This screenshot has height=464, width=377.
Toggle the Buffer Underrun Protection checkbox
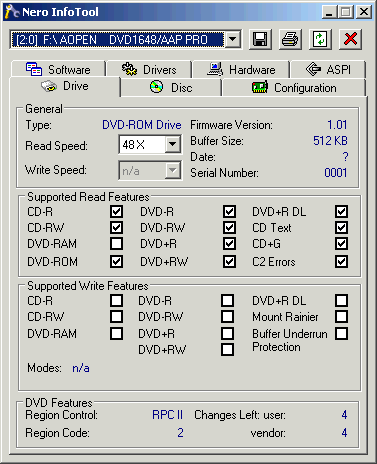(342, 334)
